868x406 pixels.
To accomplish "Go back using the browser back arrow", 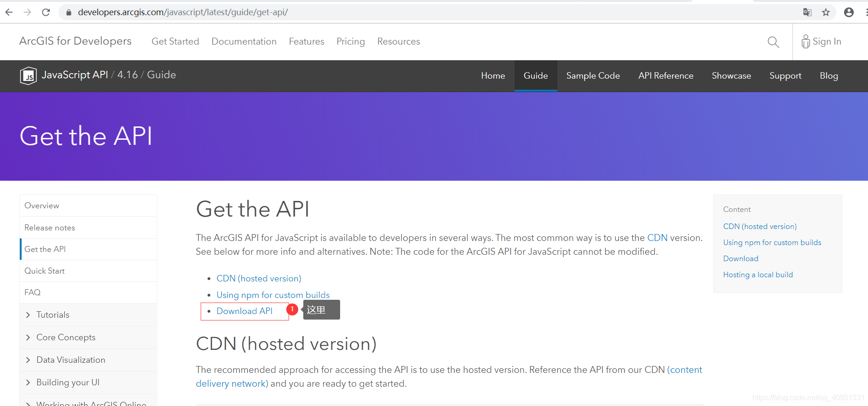I will click(x=9, y=12).
